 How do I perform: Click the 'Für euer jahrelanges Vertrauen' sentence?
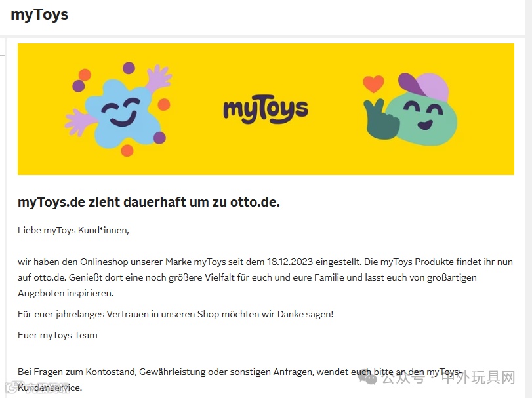pyautogui.click(x=175, y=314)
